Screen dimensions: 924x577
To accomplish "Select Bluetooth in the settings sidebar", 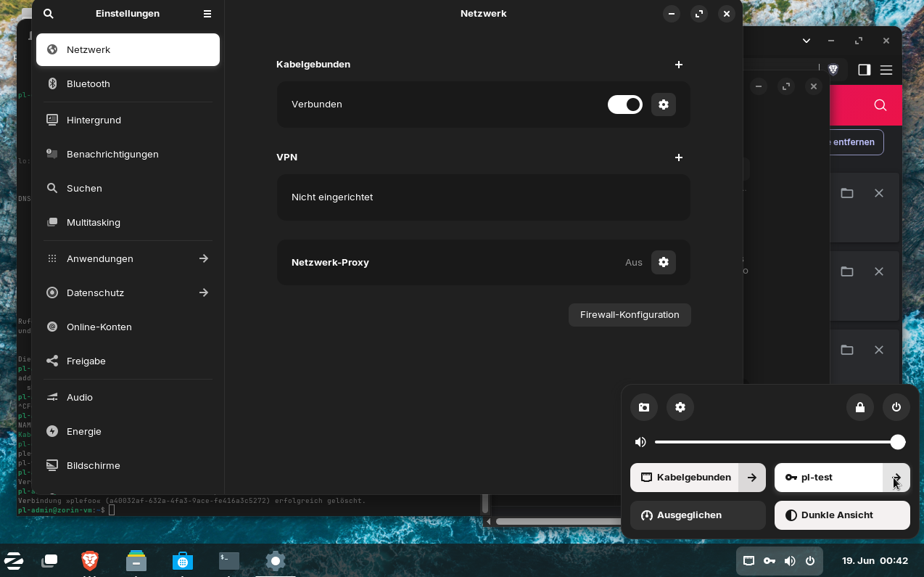I will click(128, 84).
